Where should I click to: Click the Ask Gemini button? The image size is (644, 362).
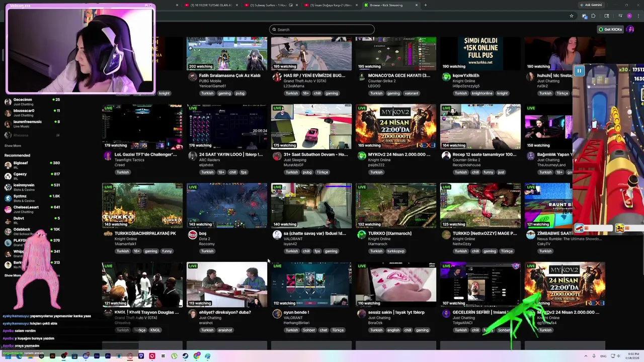tap(591, 5)
